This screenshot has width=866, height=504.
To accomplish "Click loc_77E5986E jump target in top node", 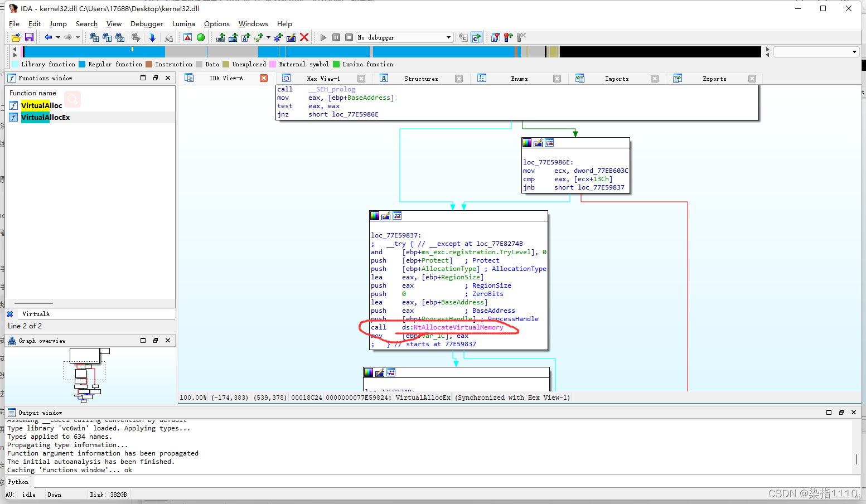I will point(355,114).
